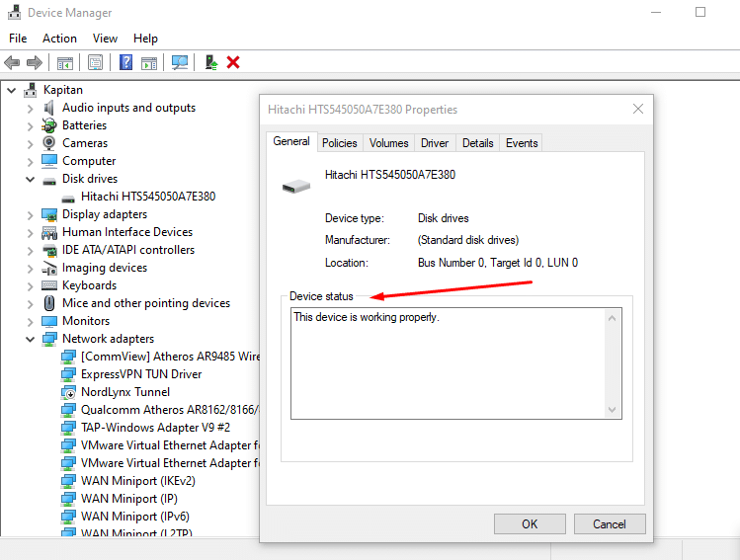The width and height of the screenshot is (740, 560).
Task: Click the Cameras webcam icon
Action: pyautogui.click(x=49, y=143)
